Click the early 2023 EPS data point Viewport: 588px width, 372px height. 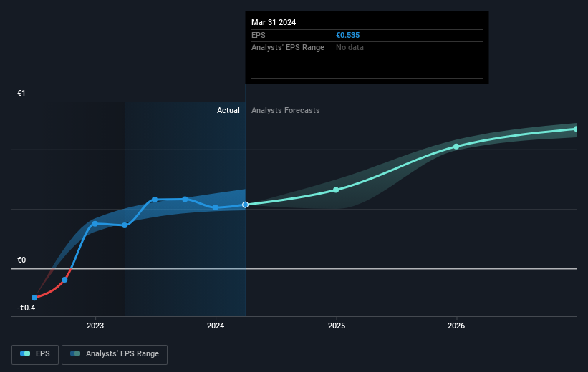[95, 224]
